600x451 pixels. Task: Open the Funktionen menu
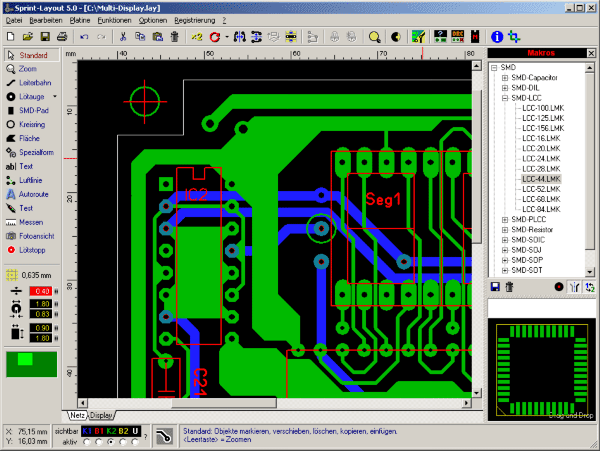tap(113, 20)
